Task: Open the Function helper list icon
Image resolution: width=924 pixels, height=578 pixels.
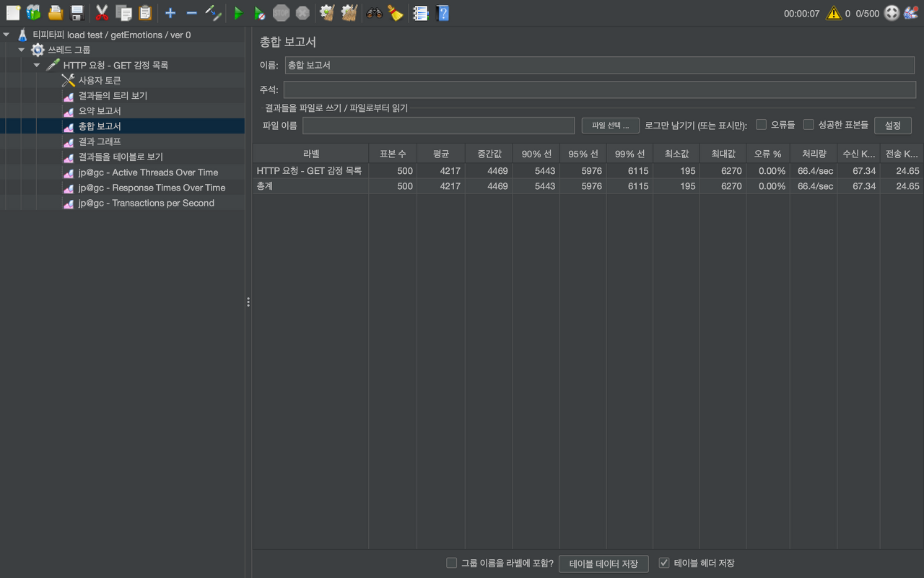Action: pyautogui.click(x=420, y=12)
